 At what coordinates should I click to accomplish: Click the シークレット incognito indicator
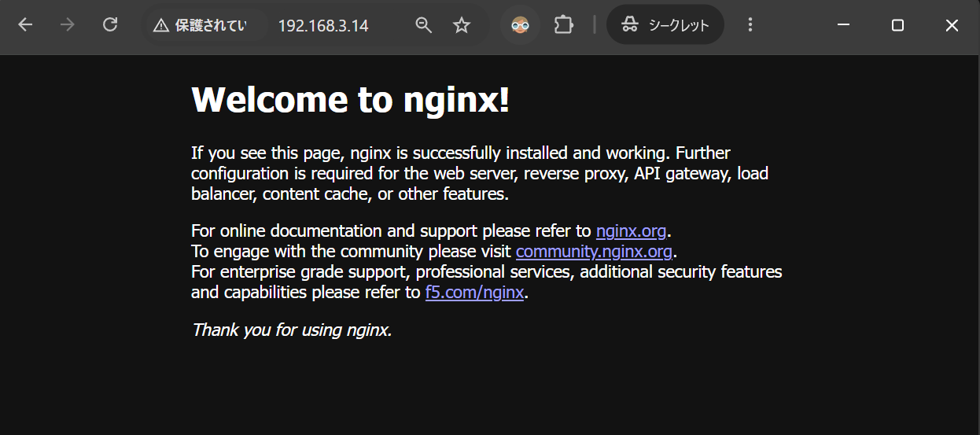point(665,25)
